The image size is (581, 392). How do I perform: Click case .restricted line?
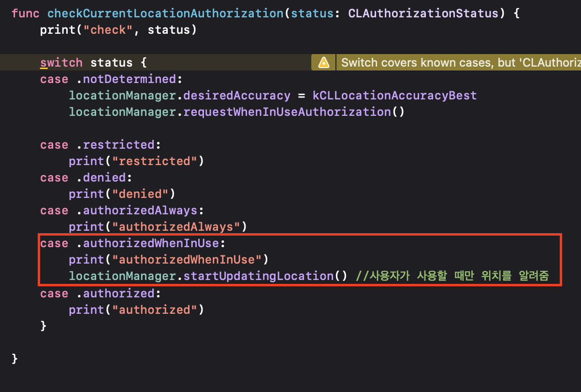(101, 145)
